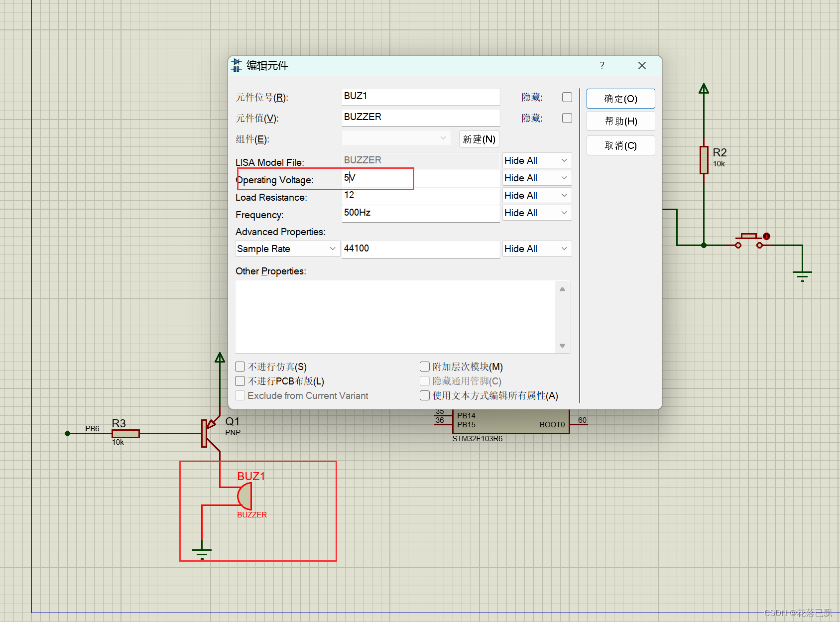Select the BUZ1 buzzer symbol on schematic

(x=245, y=496)
